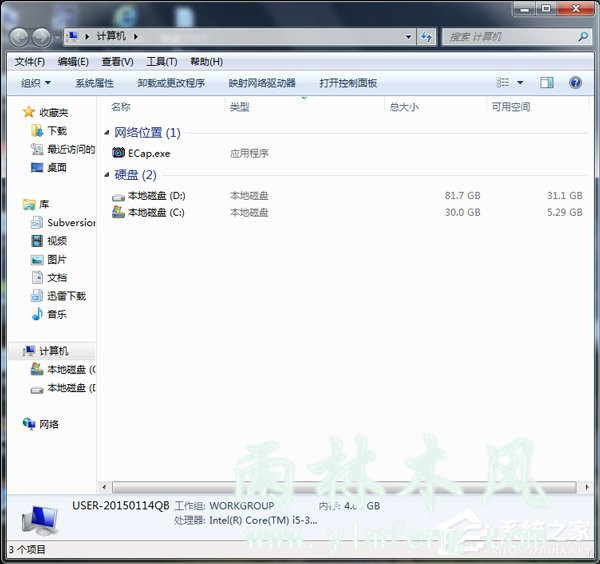Image resolution: width=600 pixels, height=564 pixels.
Task: Collapse the 网络位置 (1) group
Action: [x=107, y=132]
